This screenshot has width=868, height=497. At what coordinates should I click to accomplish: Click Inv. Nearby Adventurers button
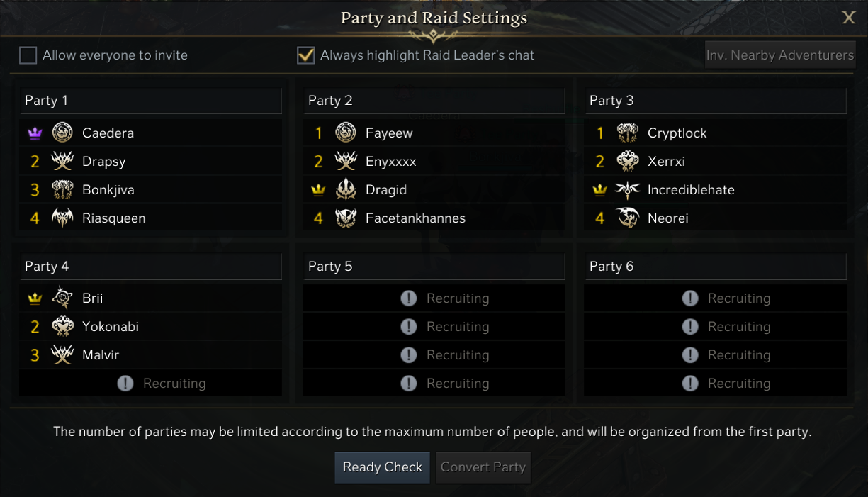click(780, 55)
